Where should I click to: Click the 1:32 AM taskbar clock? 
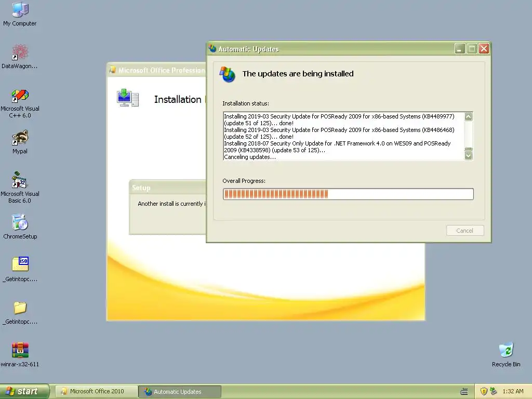coord(513,391)
